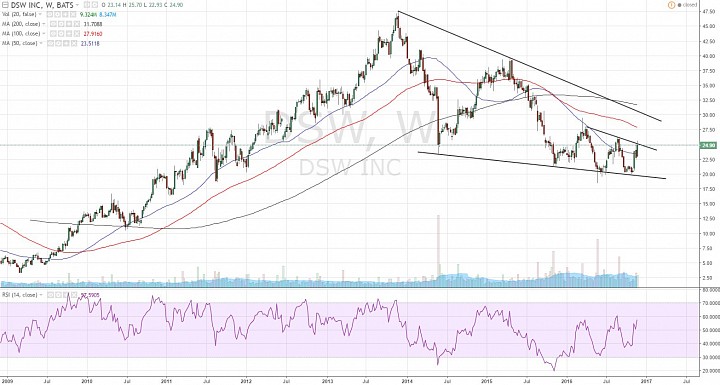Toggle visibility eye of Vol indicator

tap(50, 14)
